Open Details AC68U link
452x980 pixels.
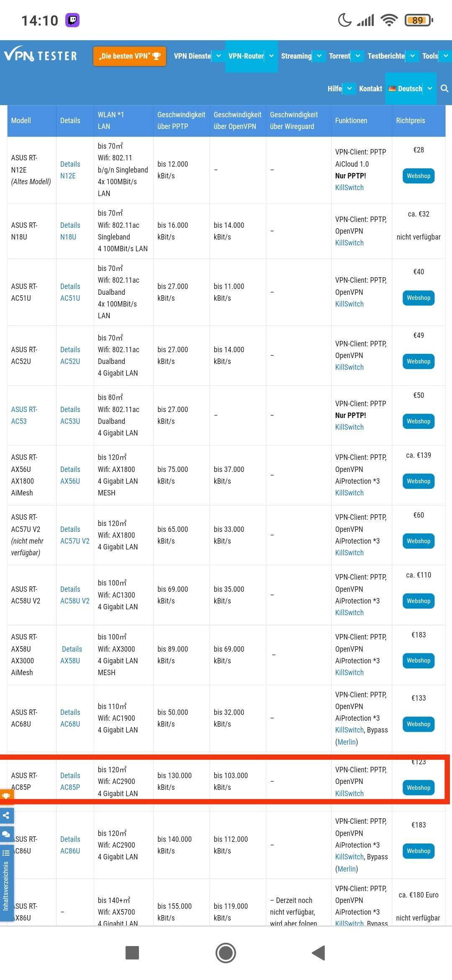click(70, 718)
